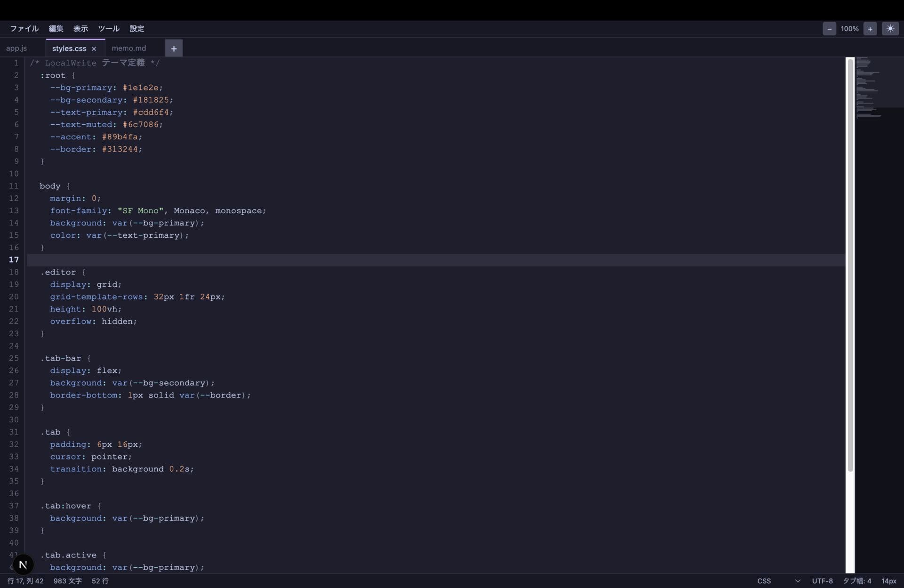Open the ツール menu
Screen dimensions: 904x588
click(109, 29)
